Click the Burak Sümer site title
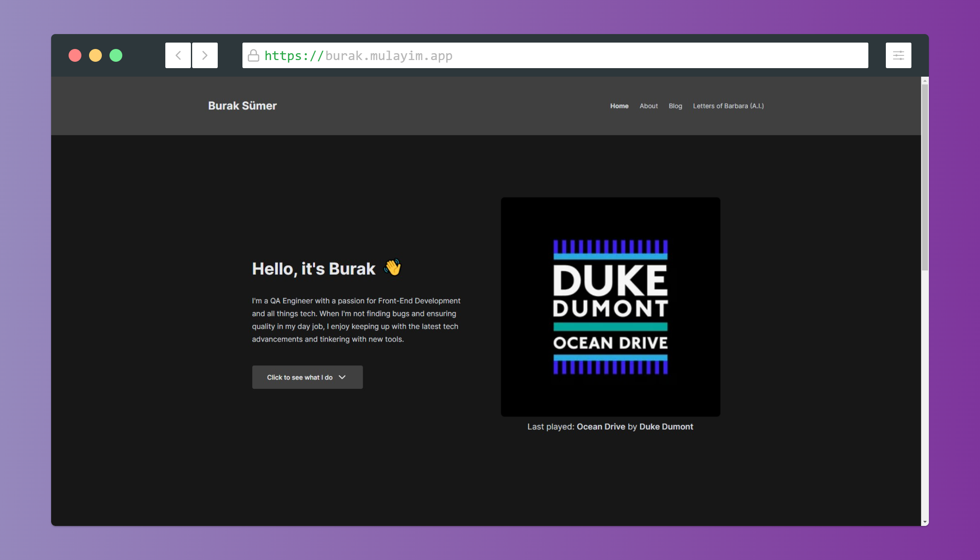The image size is (980, 560). [242, 106]
